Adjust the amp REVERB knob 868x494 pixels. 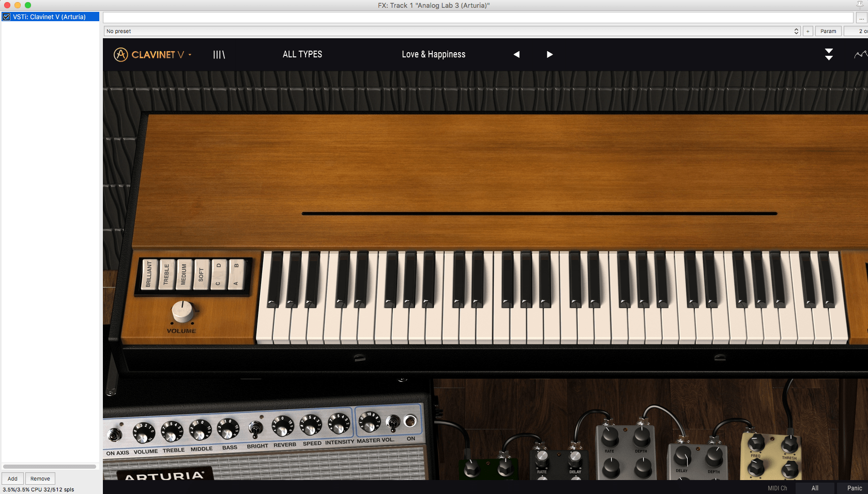(283, 426)
